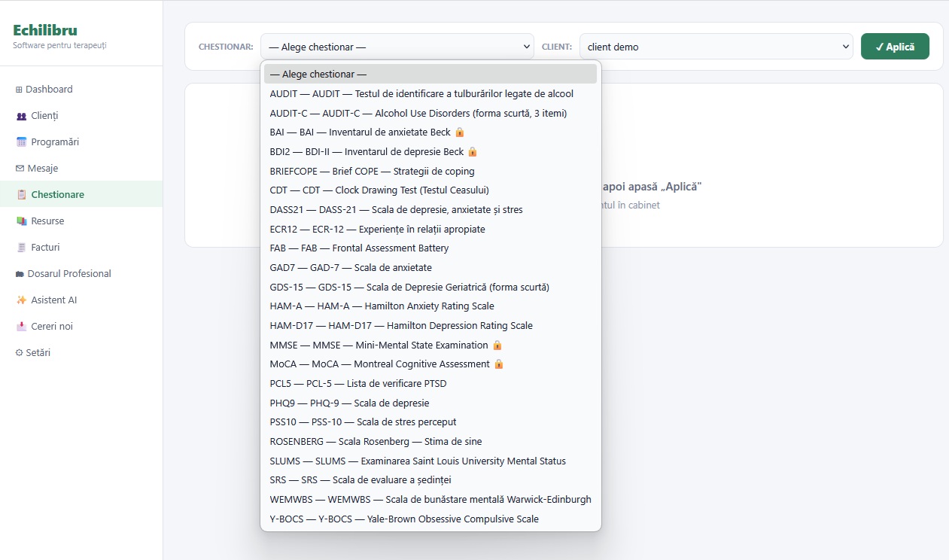Click the Echilibru logo title
949x560 pixels.
(45, 30)
